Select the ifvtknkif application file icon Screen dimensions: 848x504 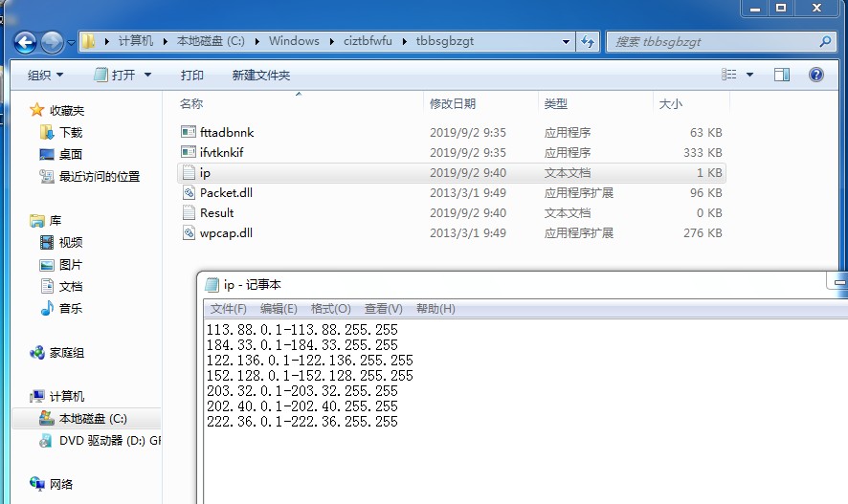(189, 152)
